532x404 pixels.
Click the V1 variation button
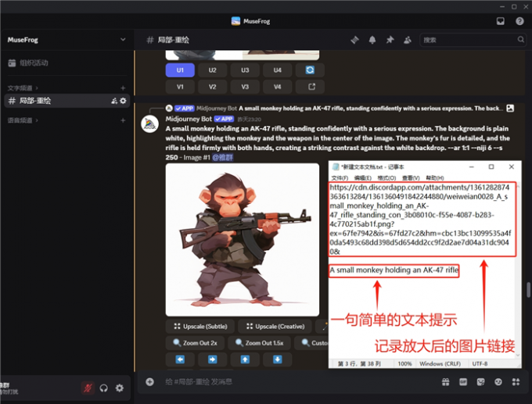tap(180, 87)
